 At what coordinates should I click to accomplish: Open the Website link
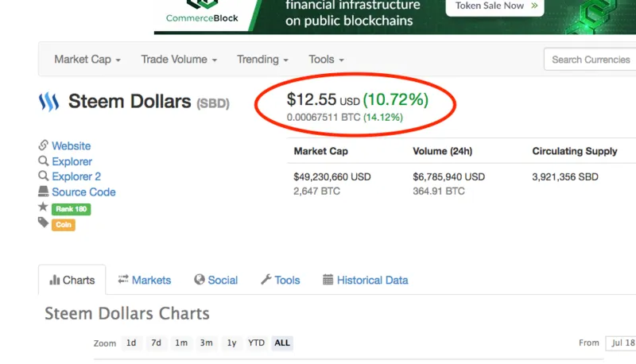coord(71,146)
